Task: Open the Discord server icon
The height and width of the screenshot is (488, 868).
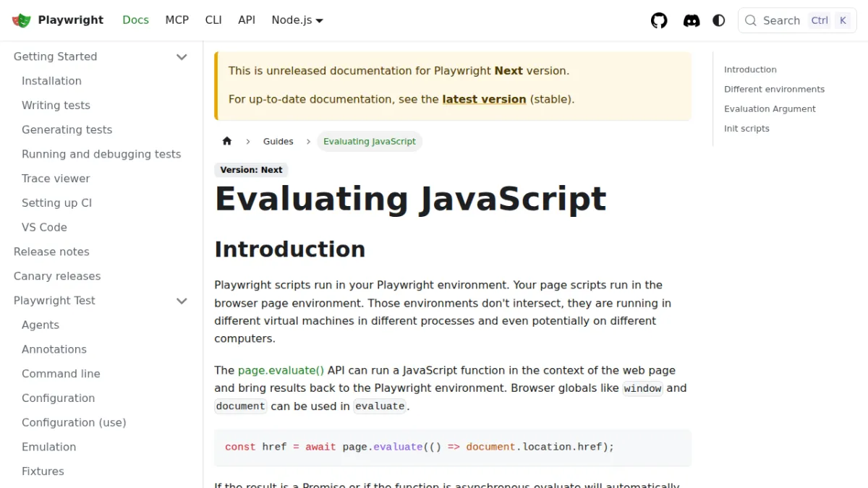Action: point(692,20)
